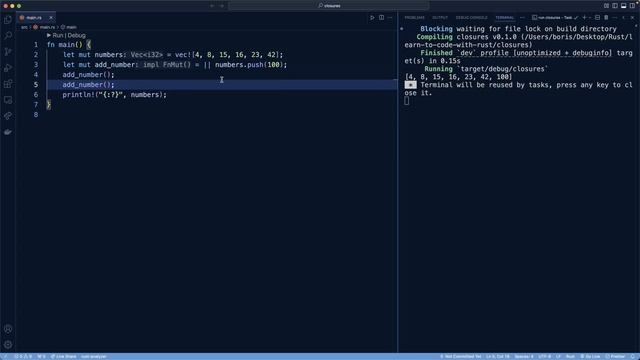
Task: Show additional panel views ellipsis after TERMINAL
Action: pyautogui.click(x=522, y=18)
